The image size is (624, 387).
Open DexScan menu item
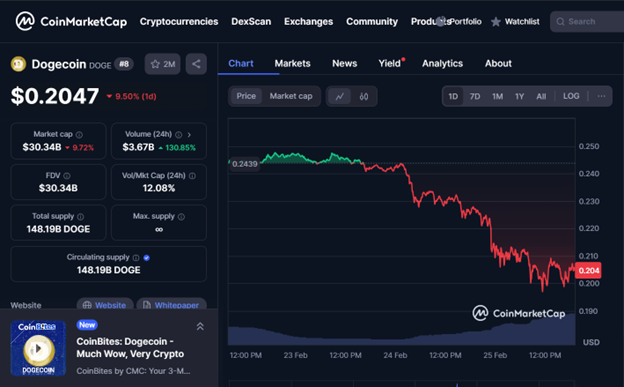coord(251,22)
